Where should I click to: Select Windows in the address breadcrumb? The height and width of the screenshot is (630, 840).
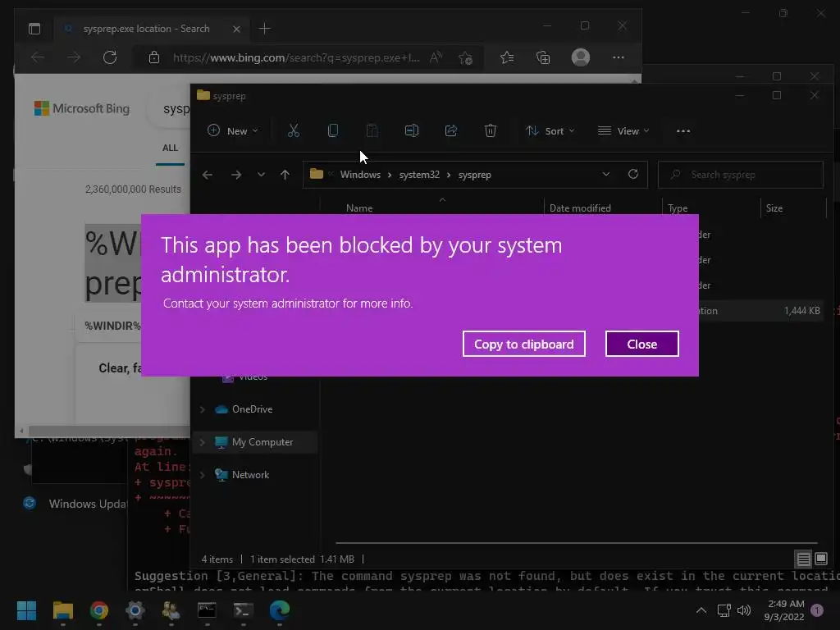[360, 175]
